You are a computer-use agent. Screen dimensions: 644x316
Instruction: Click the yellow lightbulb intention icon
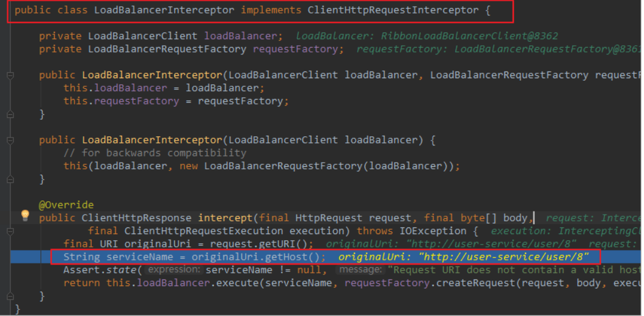[x=25, y=215]
